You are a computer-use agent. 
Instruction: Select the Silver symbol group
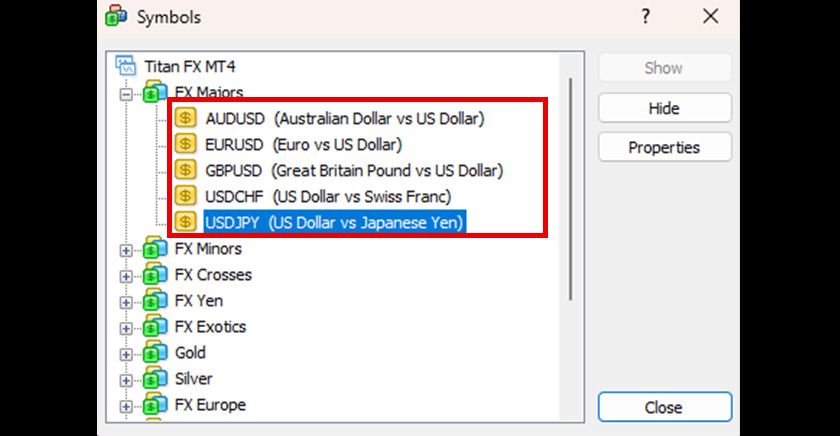(193, 379)
